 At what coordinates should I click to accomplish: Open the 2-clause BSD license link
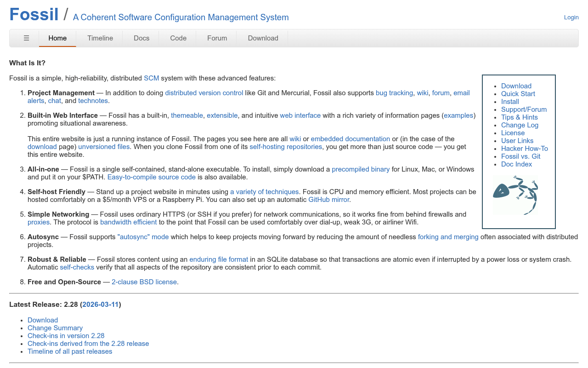[144, 282]
